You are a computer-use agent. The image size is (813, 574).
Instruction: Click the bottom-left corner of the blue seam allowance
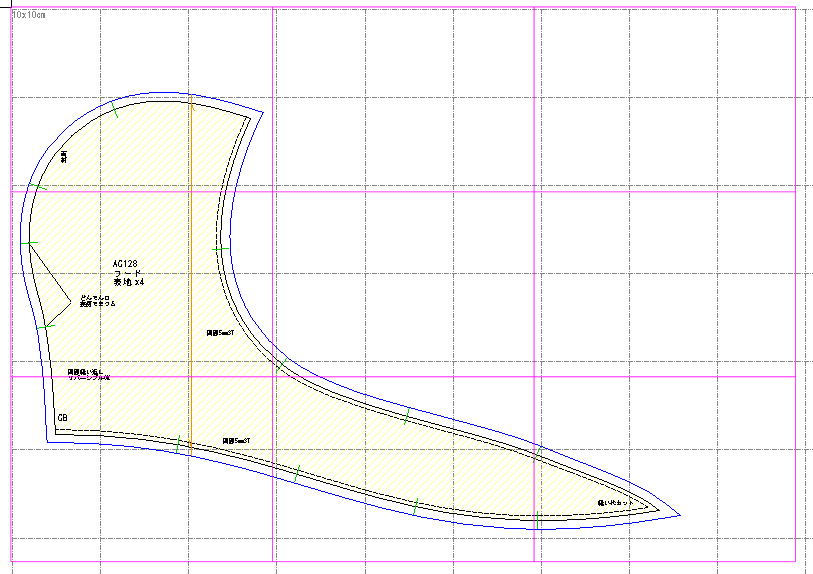[47, 442]
